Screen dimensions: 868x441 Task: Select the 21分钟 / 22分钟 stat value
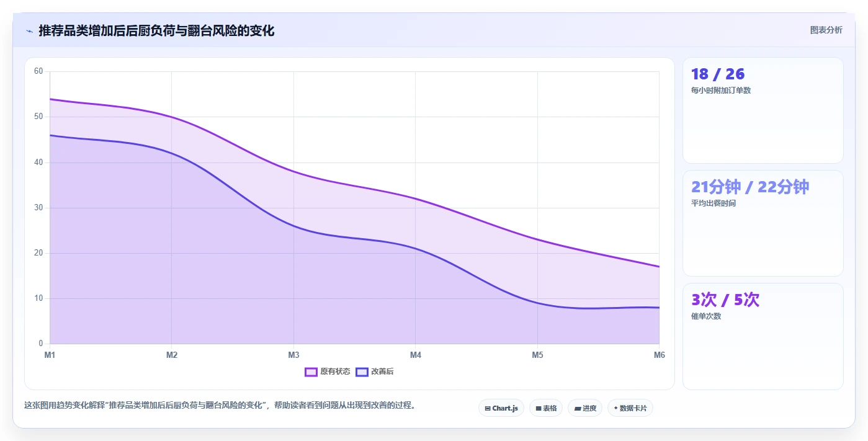pos(750,187)
